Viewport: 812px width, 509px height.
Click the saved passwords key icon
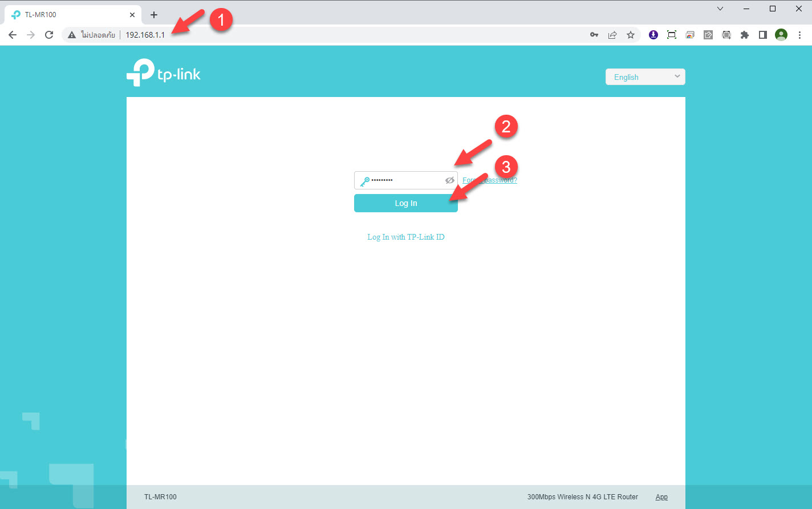[x=594, y=35]
